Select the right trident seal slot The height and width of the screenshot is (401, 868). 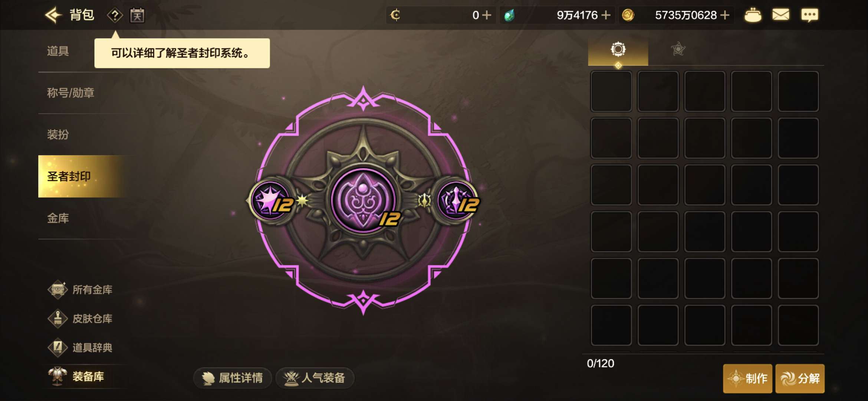tap(456, 200)
